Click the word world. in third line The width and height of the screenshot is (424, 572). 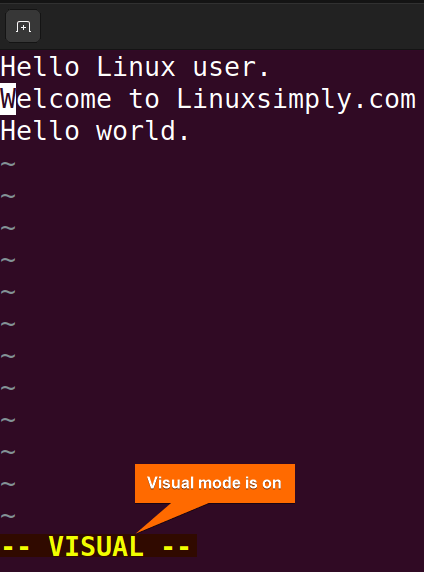coord(143,131)
